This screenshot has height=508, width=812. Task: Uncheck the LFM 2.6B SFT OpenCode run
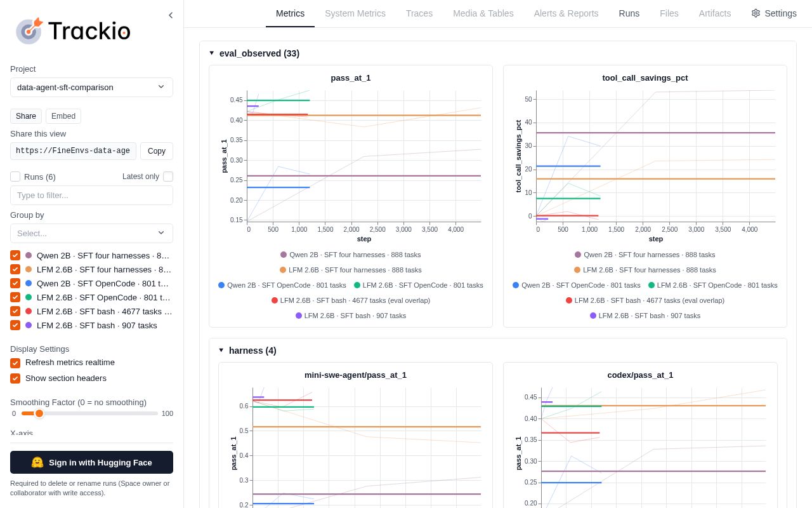(15, 297)
